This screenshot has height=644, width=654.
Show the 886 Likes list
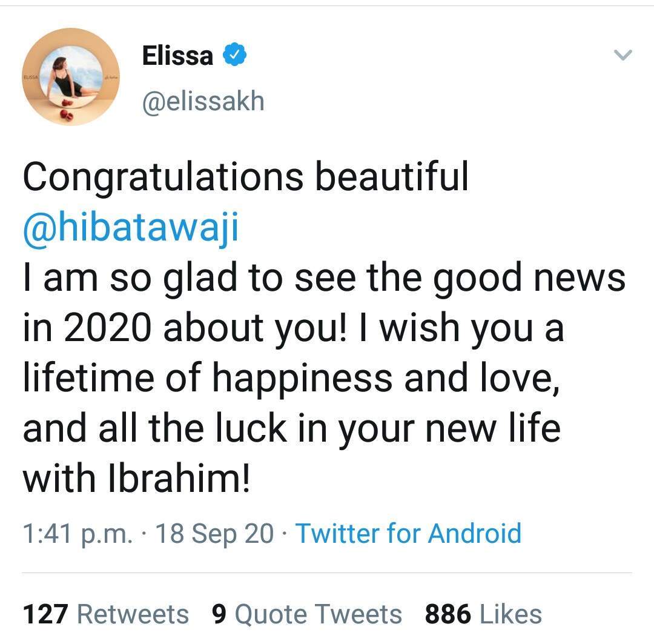[483, 614]
